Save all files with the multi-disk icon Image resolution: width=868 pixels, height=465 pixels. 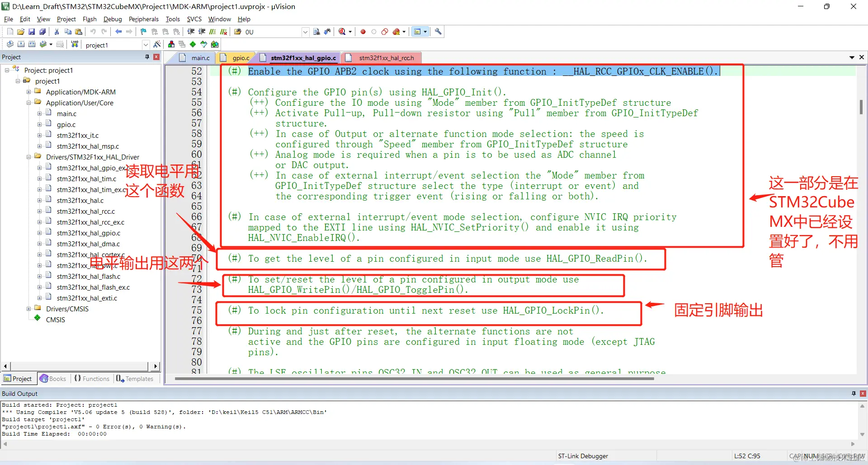click(42, 32)
